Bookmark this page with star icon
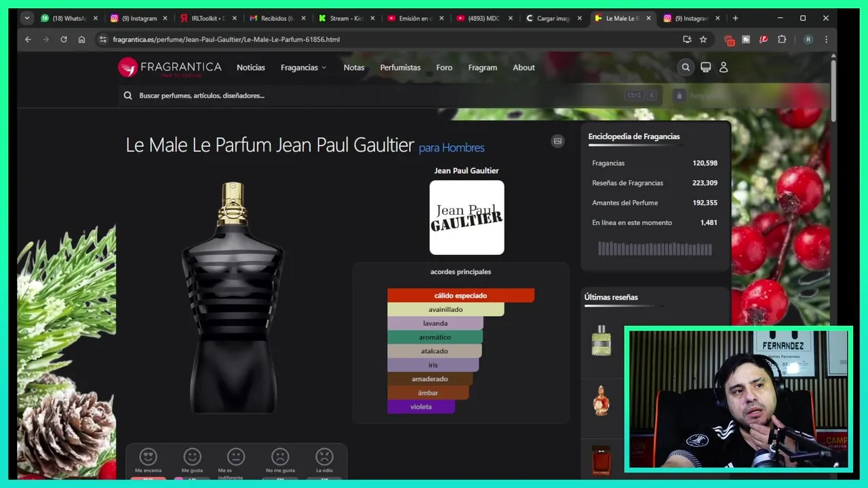 [703, 39]
